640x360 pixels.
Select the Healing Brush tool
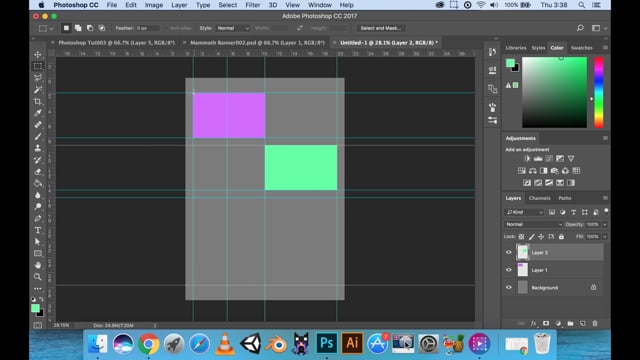coord(38,124)
